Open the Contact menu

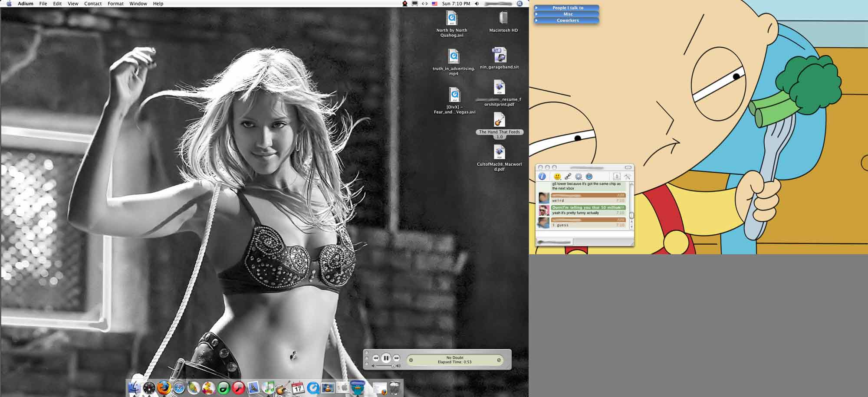pyautogui.click(x=93, y=3)
